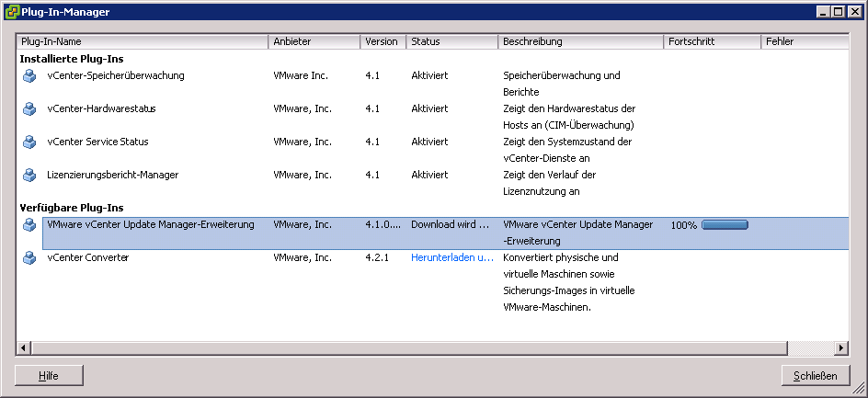Click the Lizenzierungsbericht-Manager plug-in icon

[29, 175]
